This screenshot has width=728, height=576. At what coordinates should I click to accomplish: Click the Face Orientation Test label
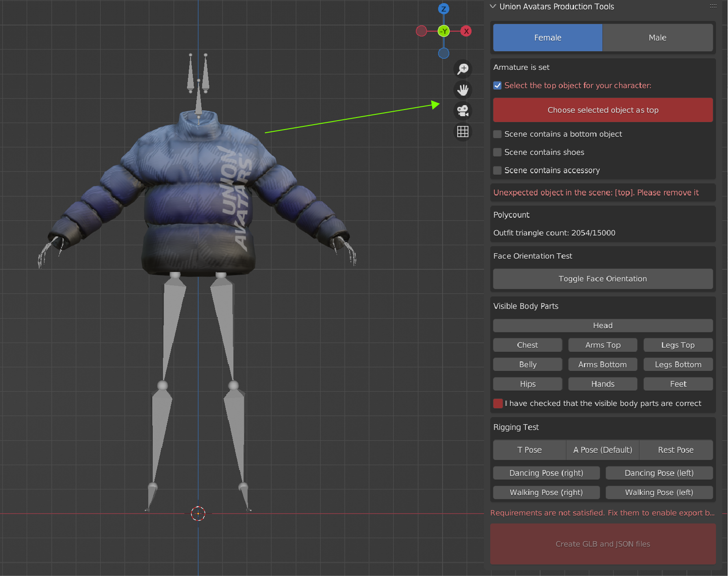click(x=533, y=256)
